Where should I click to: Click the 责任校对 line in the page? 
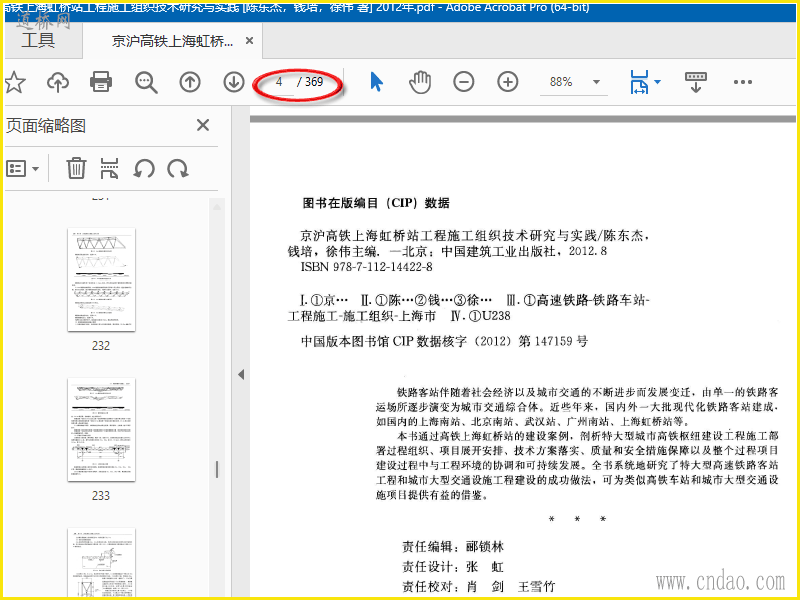[479, 587]
